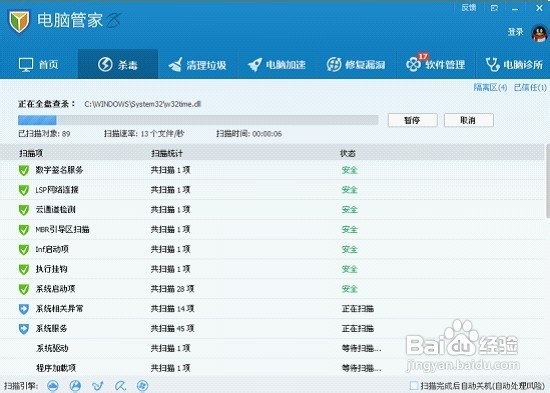Select the 程序加载项 row text
Screen dimensions: 550x393
click(x=56, y=368)
